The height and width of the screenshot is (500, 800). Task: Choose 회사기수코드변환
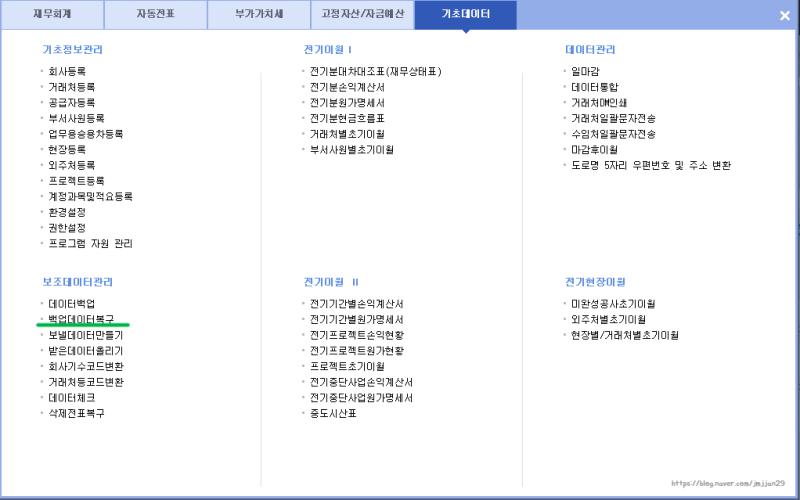click(86, 366)
